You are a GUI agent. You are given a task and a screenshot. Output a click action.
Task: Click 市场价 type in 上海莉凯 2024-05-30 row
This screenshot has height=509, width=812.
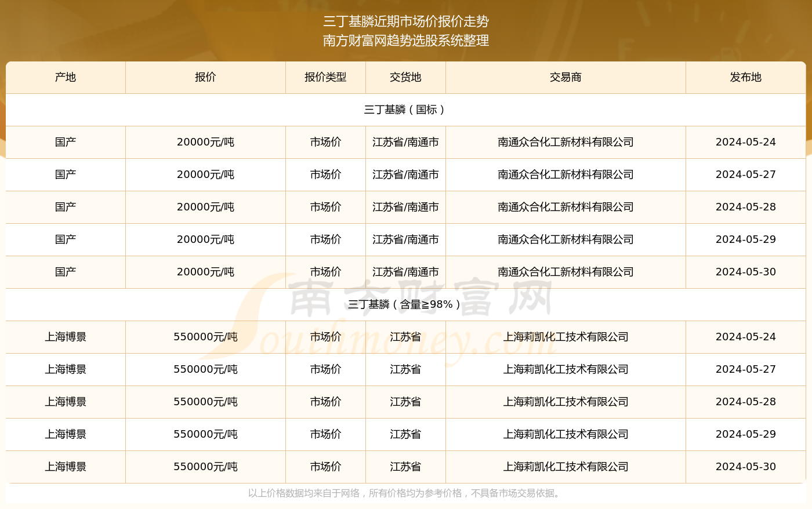click(x=325, y=467)
